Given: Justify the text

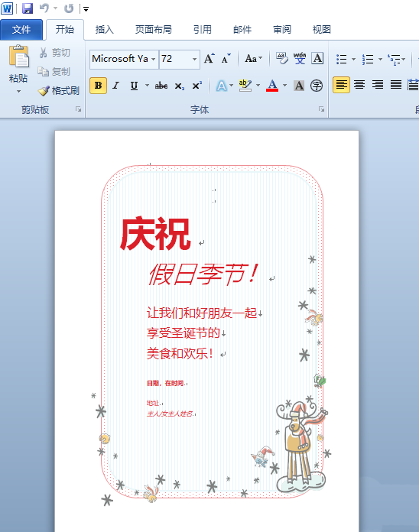Looking at the screenshot, I should pos(395,85).
